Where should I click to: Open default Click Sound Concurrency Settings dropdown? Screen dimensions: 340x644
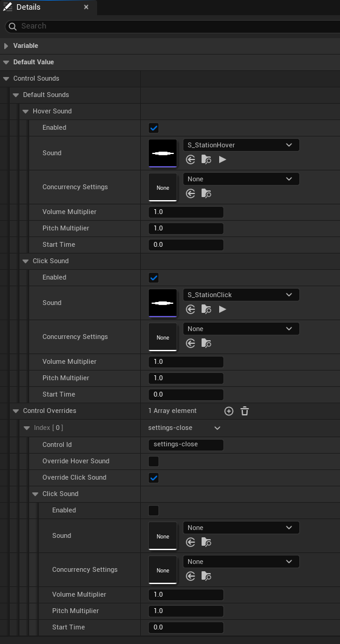coord(241,329)
